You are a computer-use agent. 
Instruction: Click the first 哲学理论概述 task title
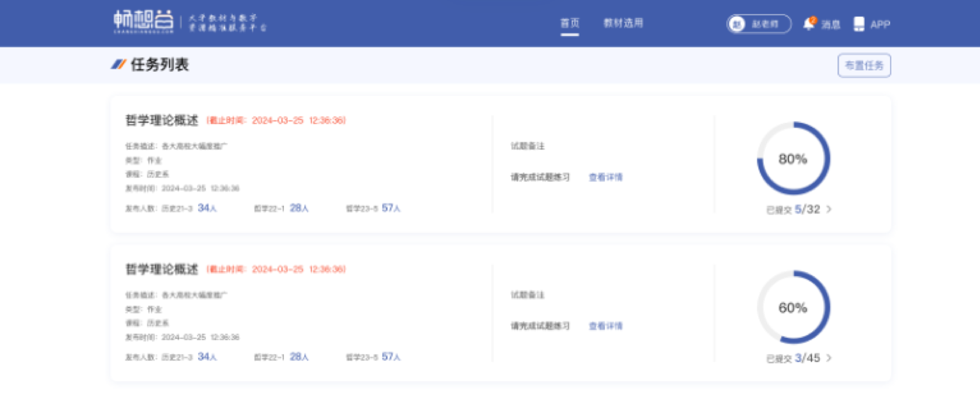pyautogui.click(x=161, y=121)
